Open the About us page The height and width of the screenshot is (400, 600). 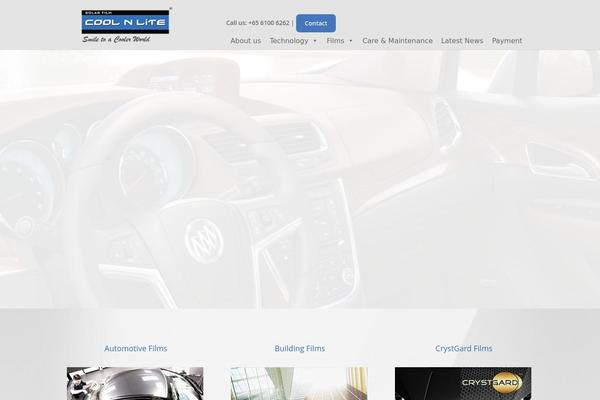(245, 41)
